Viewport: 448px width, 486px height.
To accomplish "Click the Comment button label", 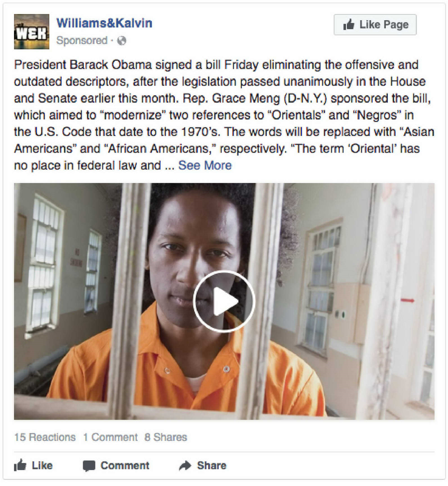I will 125,465.
